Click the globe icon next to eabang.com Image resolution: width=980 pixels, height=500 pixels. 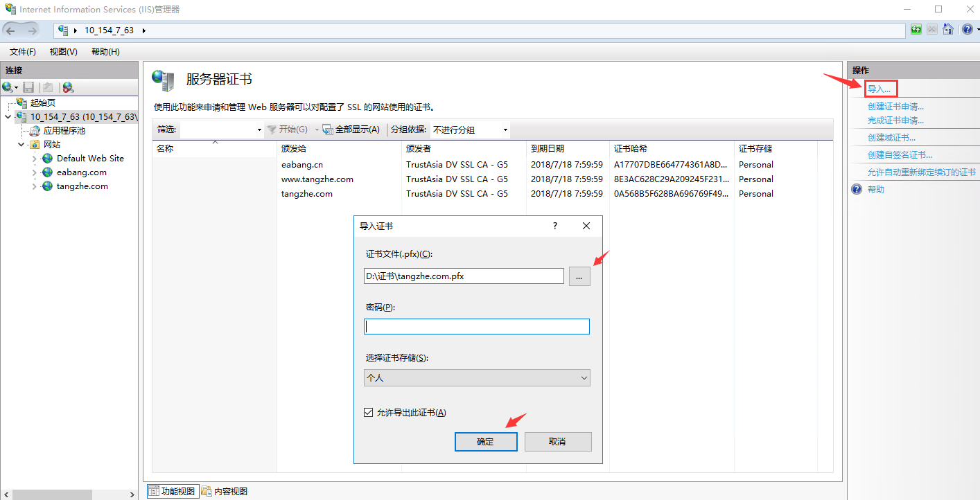[47, 172]
